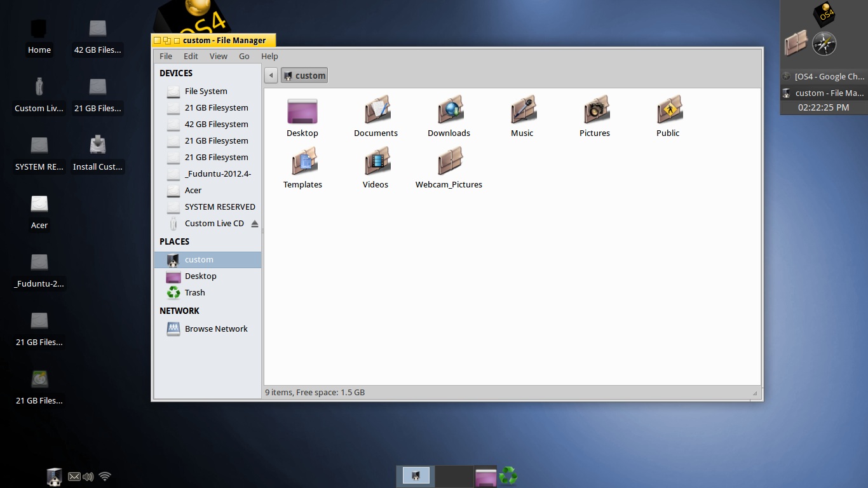Open the Documents folder
Viewport: 868px width, 488px height.
click(376, 118)
